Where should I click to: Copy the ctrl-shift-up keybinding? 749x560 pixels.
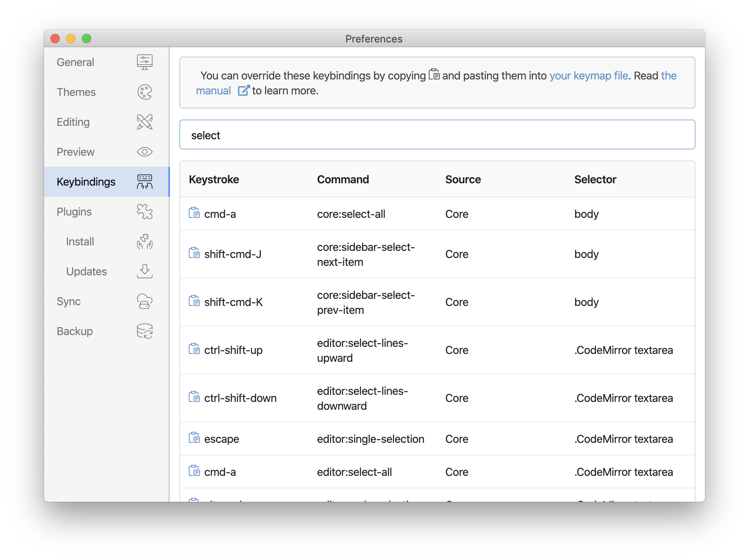[194, 349]
